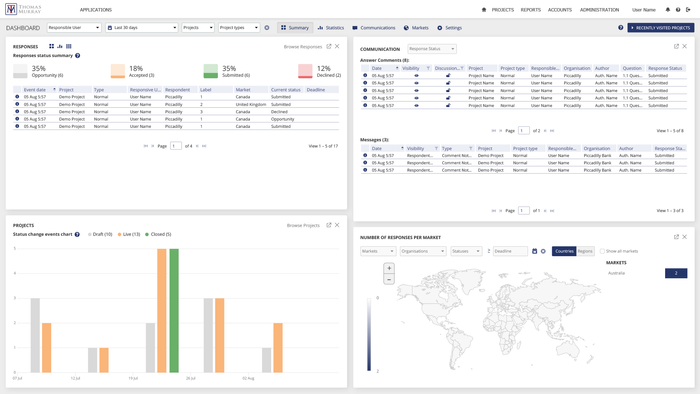Image resolution: width=700 pixels, height=394 pixels.
Task: Switch to the dashboard Settings tab
Action: [x=450, y=28]
